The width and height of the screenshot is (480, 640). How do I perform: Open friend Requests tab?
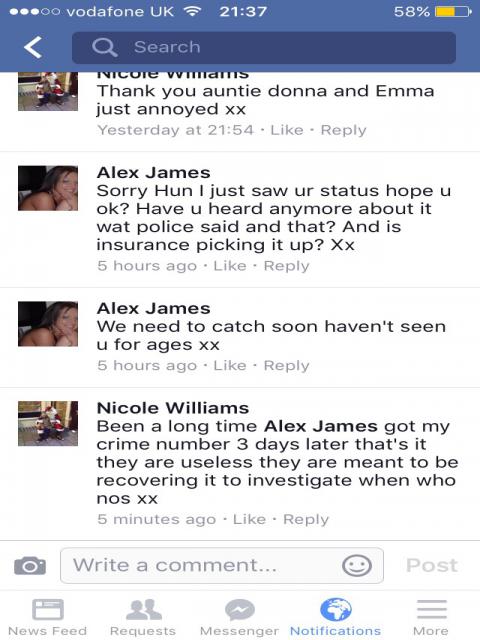point(143,618)
